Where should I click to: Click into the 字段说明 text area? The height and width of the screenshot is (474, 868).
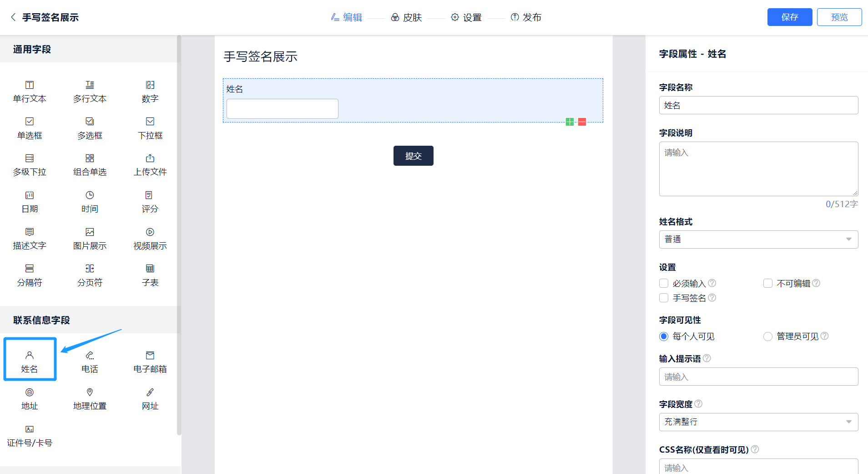758,169
